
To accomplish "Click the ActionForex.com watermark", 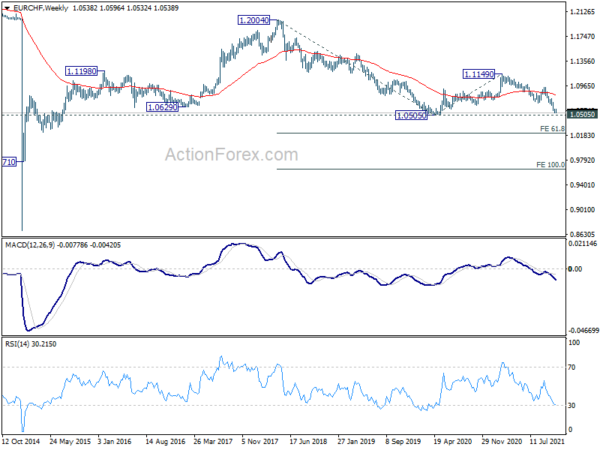I will [x=232, y=155].
